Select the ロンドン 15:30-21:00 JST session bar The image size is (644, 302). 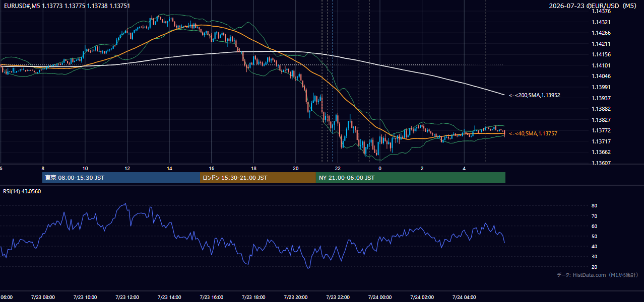258,178
